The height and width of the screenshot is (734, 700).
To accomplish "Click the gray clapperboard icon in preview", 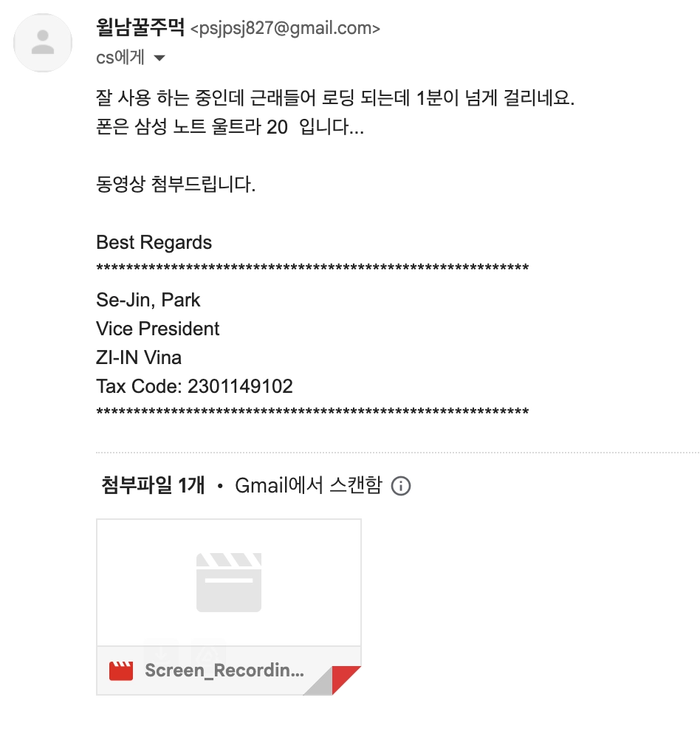I will pos(228,583).
